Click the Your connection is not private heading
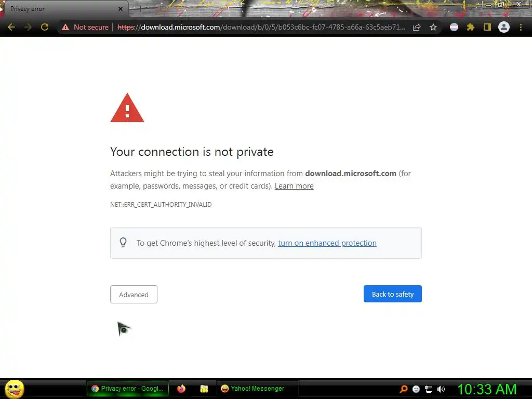The width and height of the screenshot is (532, 399). tap(192, 152)
